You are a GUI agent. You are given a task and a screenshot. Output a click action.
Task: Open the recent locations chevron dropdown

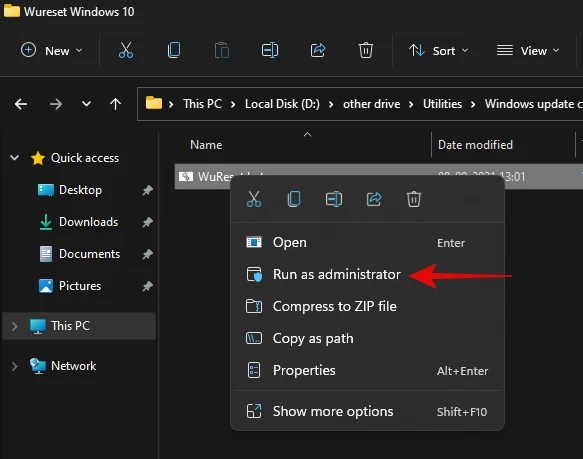click(86, 104)
